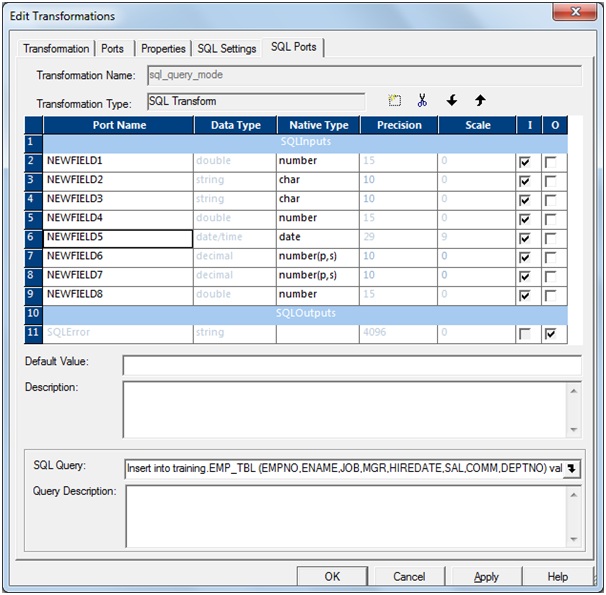Click the Cancel button

pos(409,576)
